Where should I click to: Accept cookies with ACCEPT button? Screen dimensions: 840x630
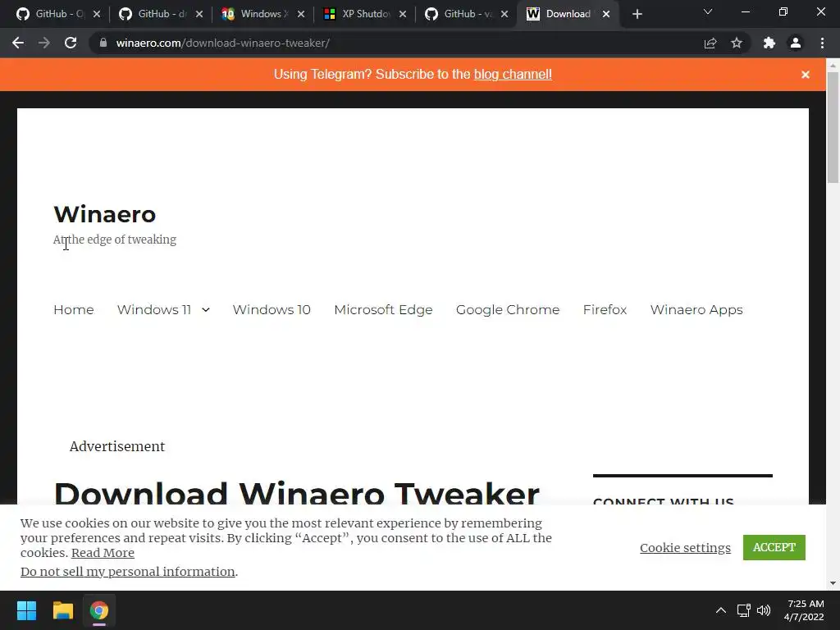[774, 547]
